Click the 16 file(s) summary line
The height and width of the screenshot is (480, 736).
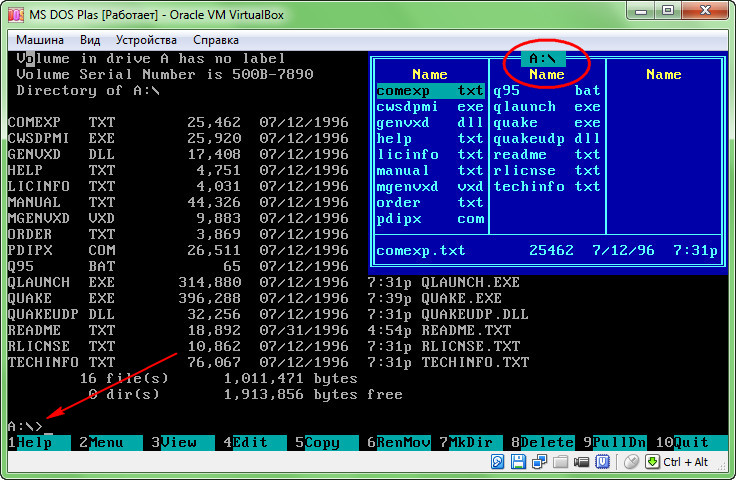pos(218,378)
